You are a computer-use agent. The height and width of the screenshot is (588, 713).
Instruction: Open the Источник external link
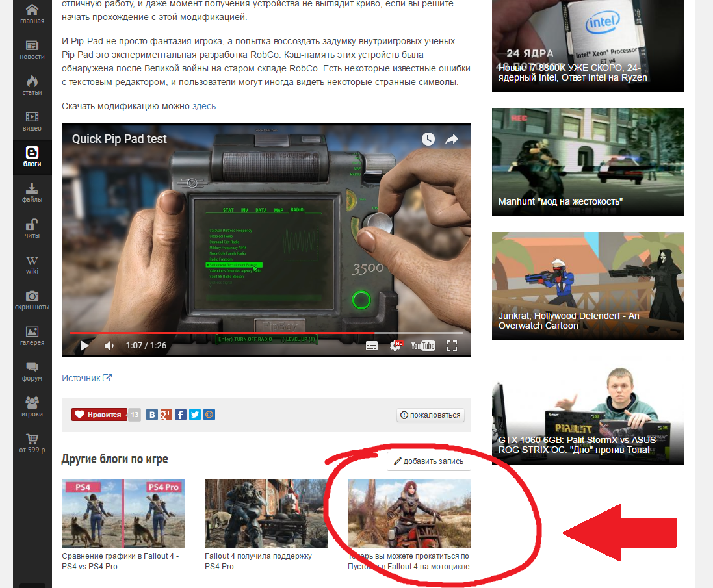coord(86,378)
